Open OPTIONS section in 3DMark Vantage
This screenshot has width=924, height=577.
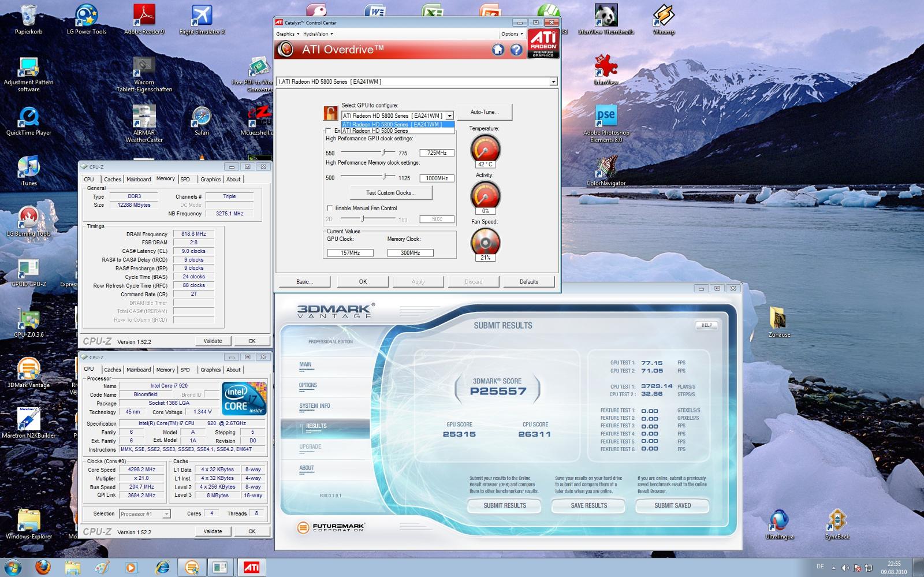pos(308,385)
